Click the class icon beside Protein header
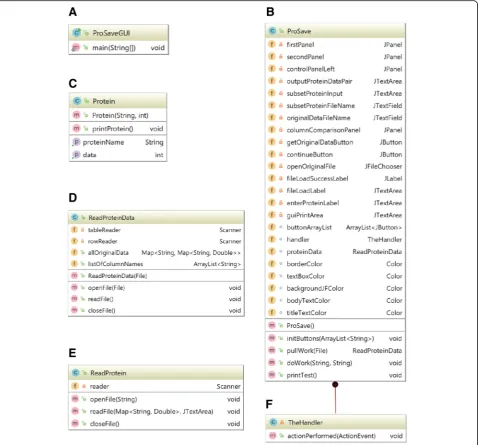486x445 pixels. (x=77, y=101)
